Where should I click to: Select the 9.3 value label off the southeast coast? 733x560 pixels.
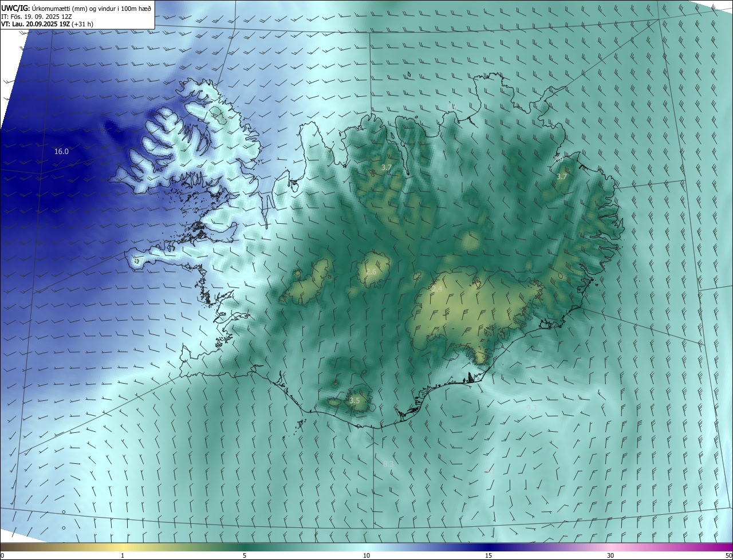tap(531, 408)
